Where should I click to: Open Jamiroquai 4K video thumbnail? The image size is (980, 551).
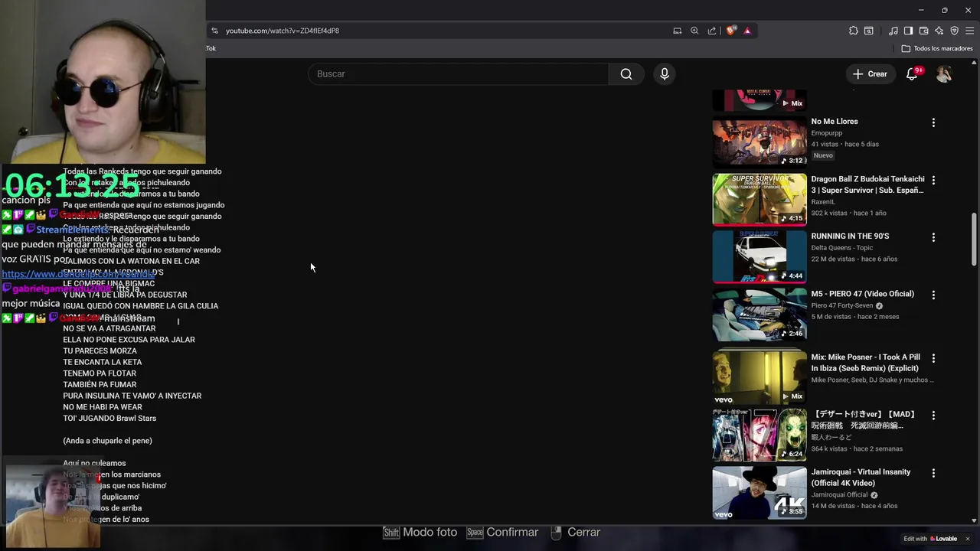click(x=759, y=493)
